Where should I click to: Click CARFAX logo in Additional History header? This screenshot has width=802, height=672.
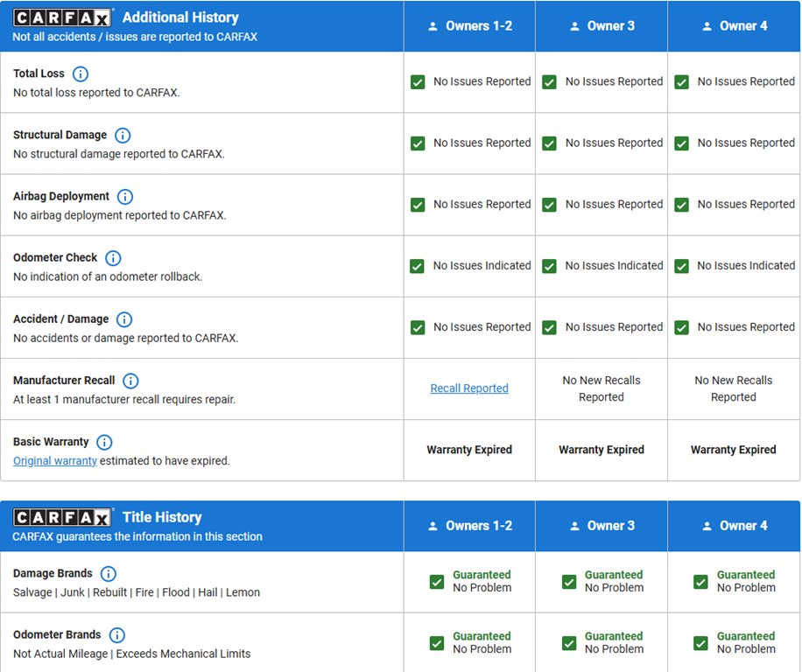point(62,17)
